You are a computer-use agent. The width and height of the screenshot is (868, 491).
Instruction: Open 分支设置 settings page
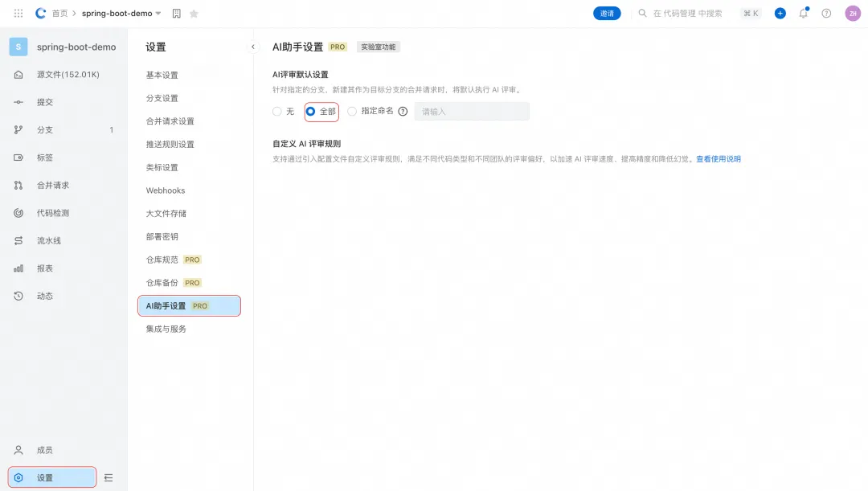click(x=162, y=99)
